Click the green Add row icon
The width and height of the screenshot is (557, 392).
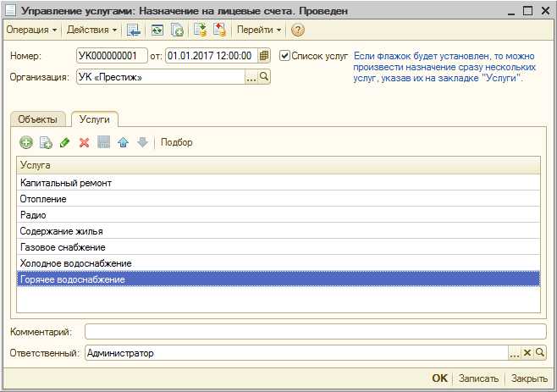(x=26, y=142)
